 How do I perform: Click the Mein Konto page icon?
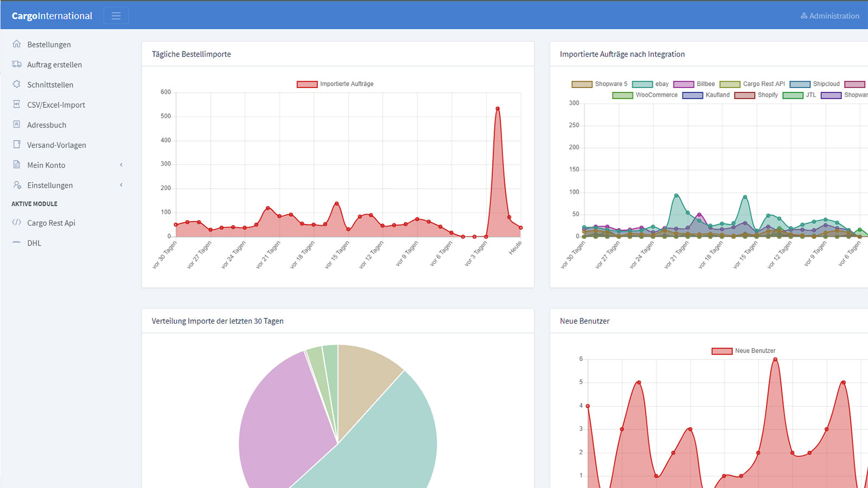[x=17, y=164]
